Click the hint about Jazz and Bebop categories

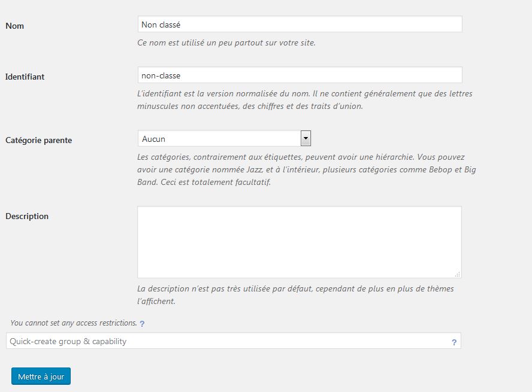[306, 170]
